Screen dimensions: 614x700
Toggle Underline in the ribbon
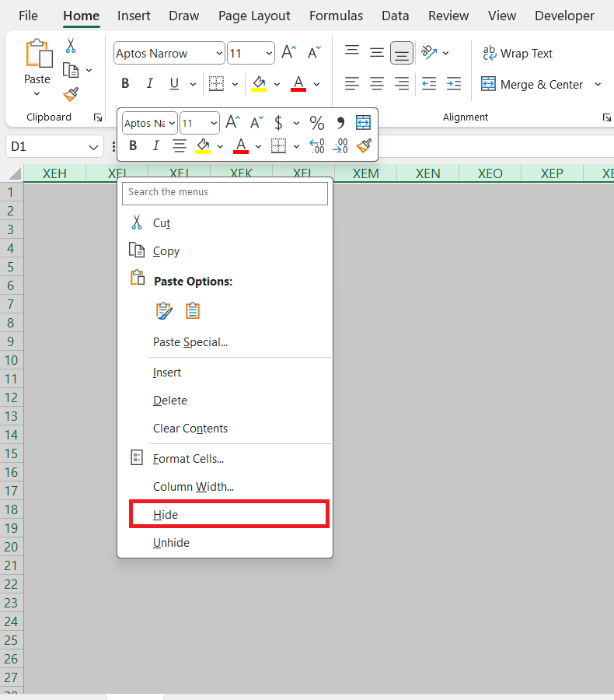pyautogui.click(x=174, y=83)
